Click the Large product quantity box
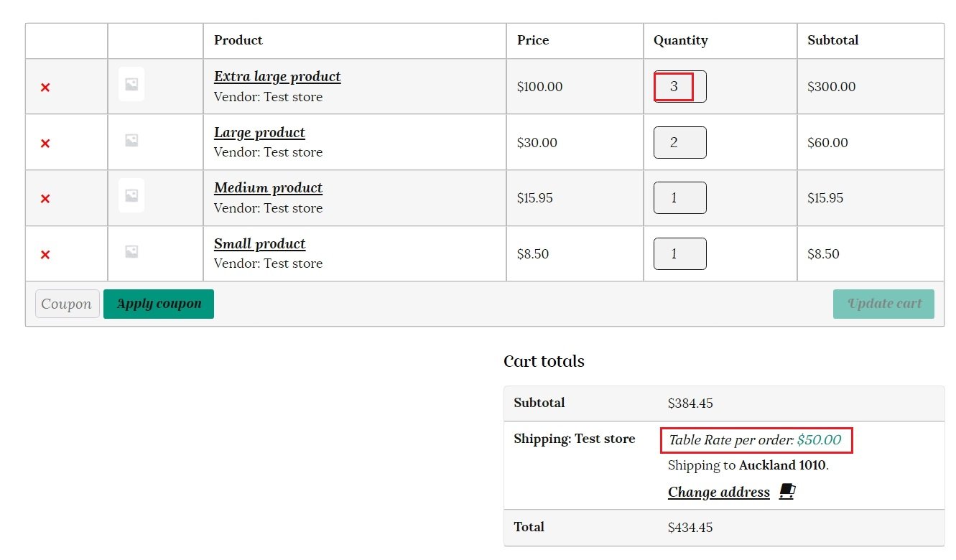The height and width of the screenshot is (560, 956). [x=679, y=143]
